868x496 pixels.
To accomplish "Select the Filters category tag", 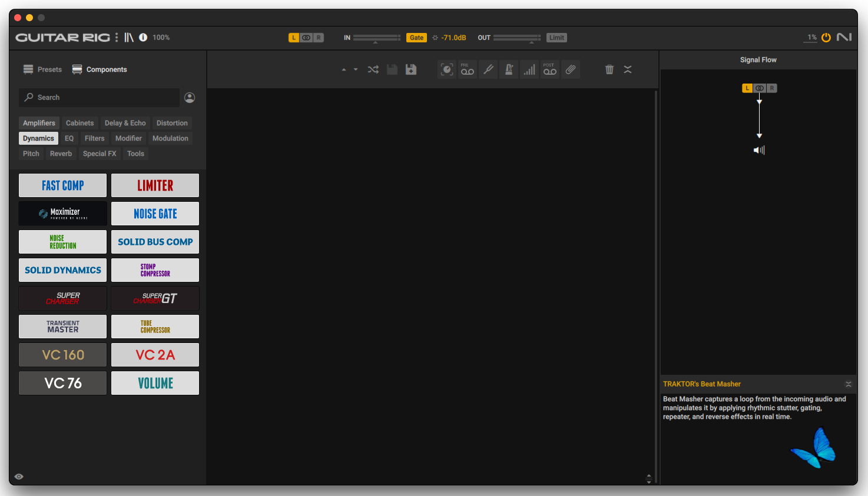I will pyautogui.click(x=94, y=138).
